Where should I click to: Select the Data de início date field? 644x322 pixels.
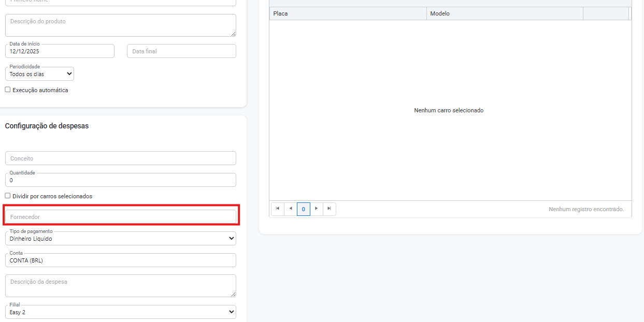(x=60, y=51)
